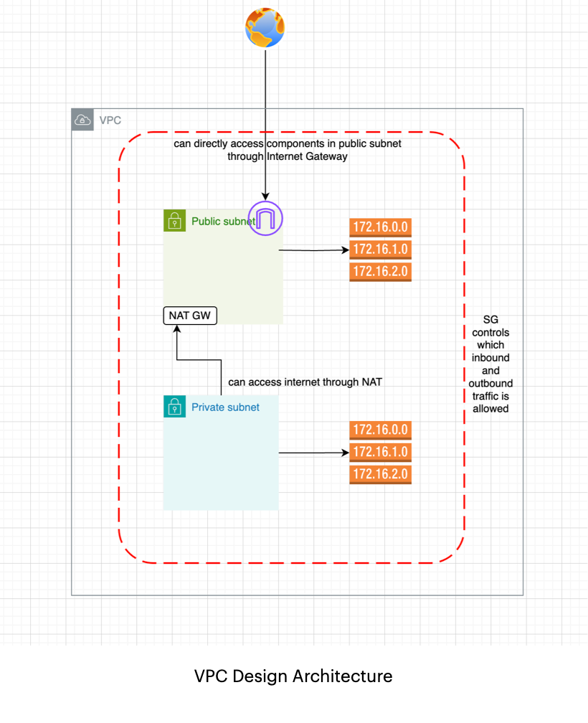Select the teal Private subnet lock icon
This screenshot has height=723, width=588.
point(175,406)
